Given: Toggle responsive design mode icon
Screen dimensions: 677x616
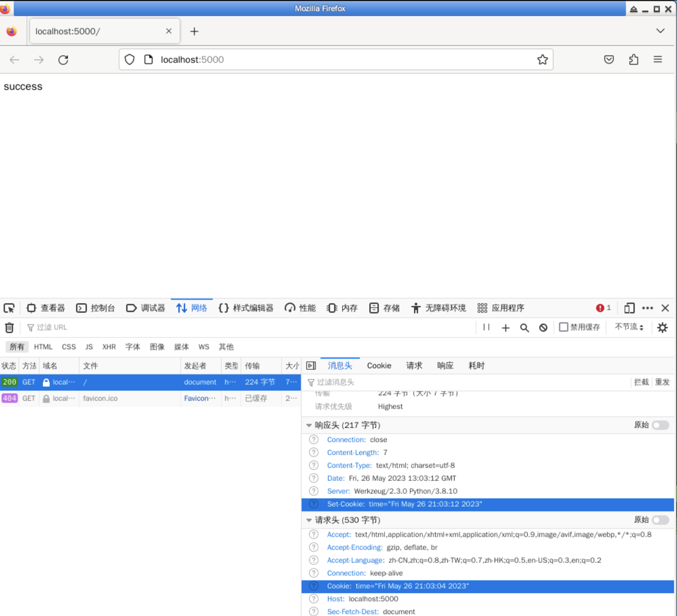Looking at the screenshot, I should click(629, 308).
